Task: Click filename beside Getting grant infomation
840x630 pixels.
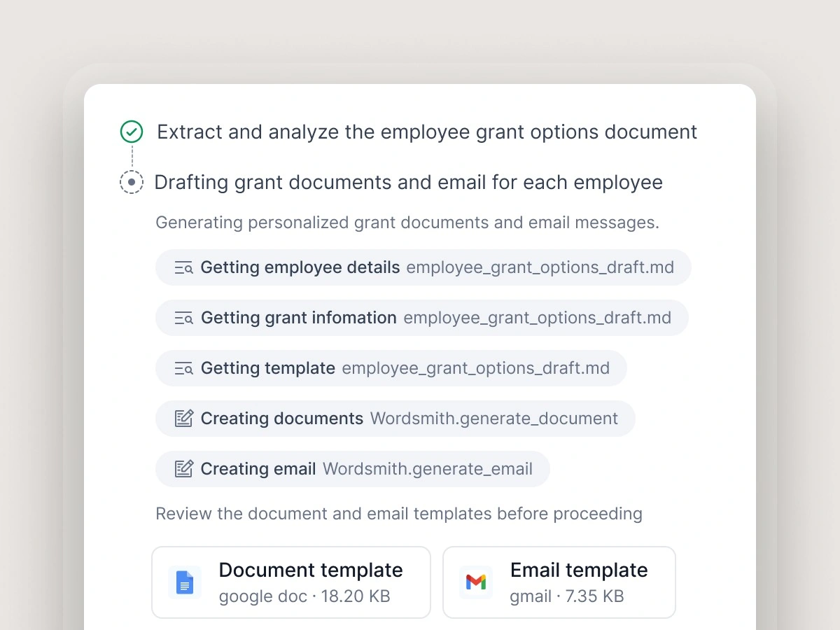Action: click(x=538, y=318)
